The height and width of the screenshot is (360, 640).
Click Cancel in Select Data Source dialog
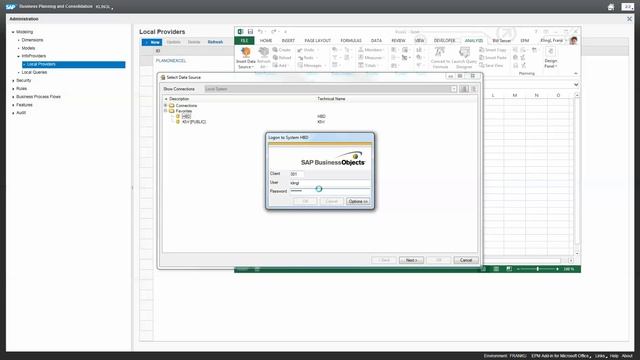466,260
